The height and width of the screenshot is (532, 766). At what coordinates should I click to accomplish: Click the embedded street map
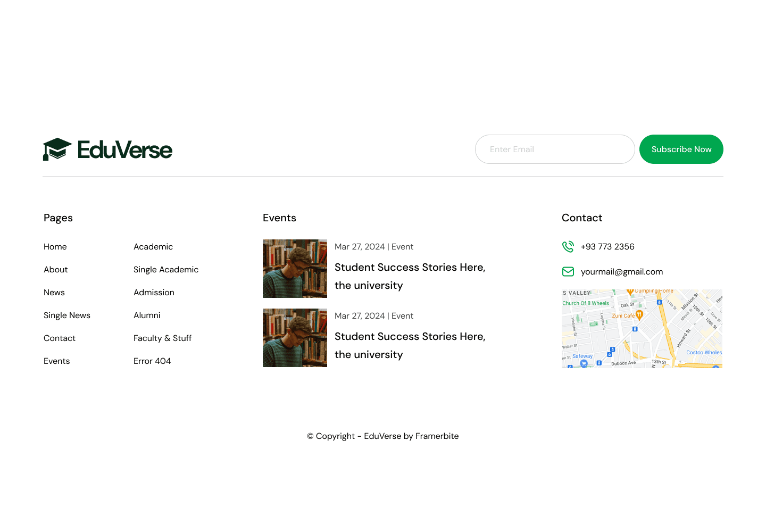[x=642, y=329]
